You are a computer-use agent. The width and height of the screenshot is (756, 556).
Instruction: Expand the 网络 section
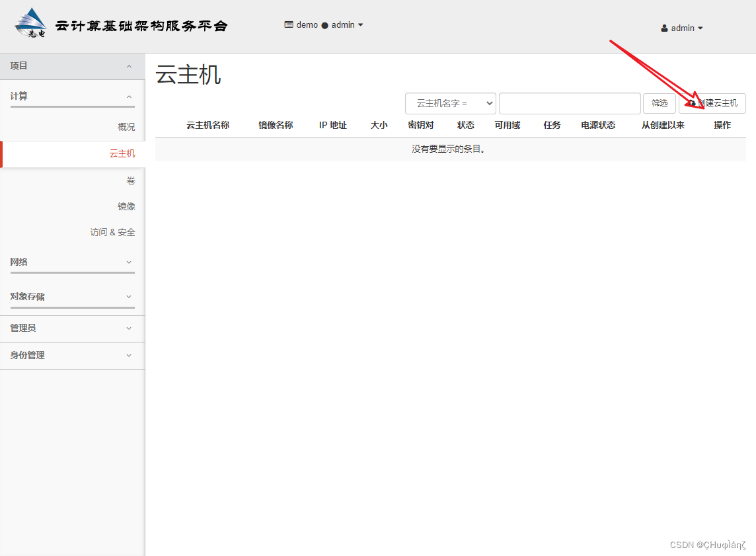click(x=72, y=262)
